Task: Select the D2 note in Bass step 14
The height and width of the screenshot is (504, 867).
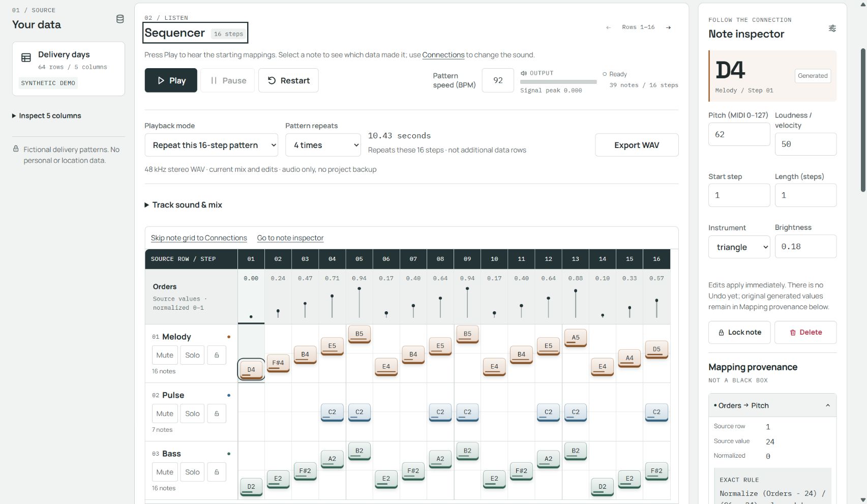Action: 603,487
